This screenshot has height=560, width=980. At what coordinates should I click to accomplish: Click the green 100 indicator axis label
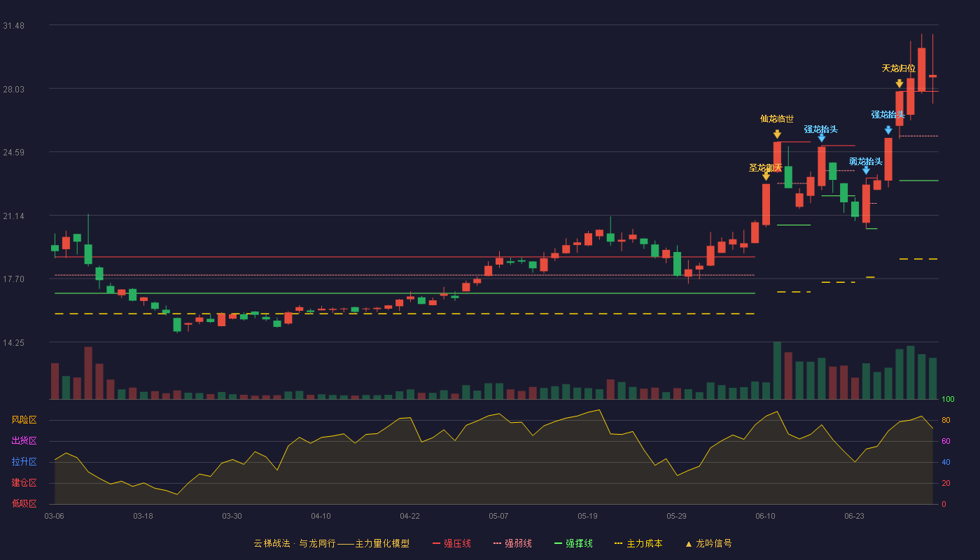point(948,400)
